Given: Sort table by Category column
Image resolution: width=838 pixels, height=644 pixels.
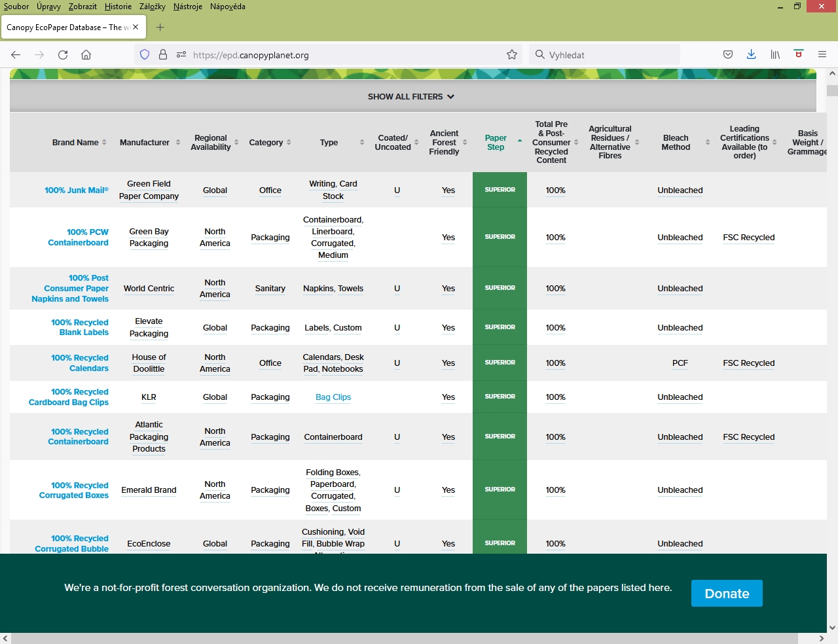Looking at the screenshot, I should [270, 143].
